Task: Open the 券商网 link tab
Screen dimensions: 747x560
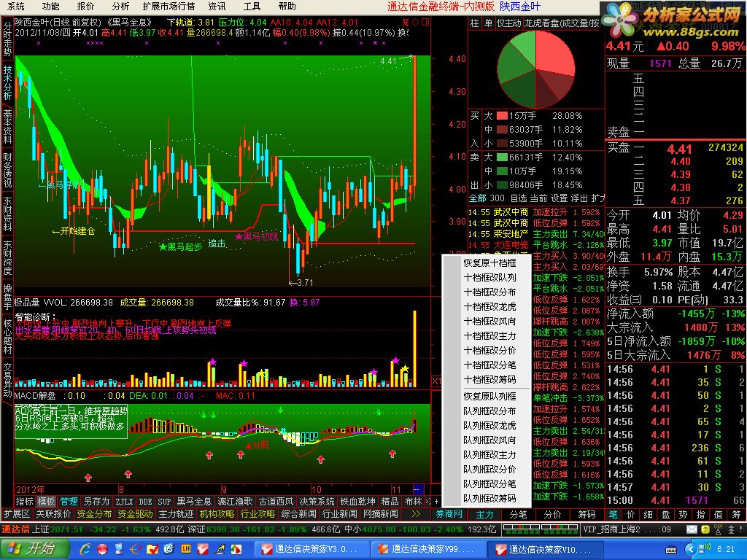Action: point(449,514)
